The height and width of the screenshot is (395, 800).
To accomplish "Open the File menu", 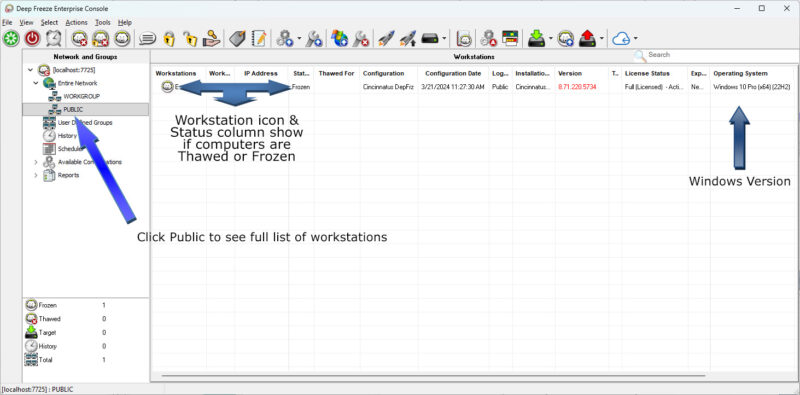I will 7,22.
